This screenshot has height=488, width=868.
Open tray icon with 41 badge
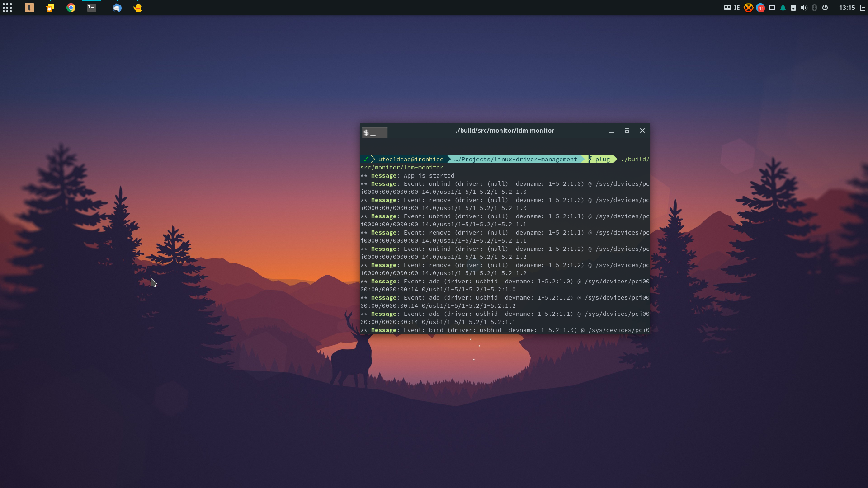coord(760,8)
